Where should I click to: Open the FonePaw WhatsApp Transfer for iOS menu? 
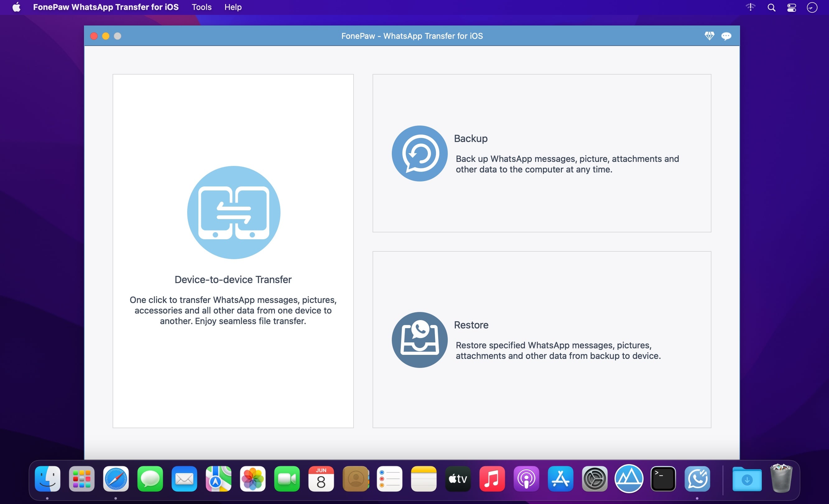106,7
